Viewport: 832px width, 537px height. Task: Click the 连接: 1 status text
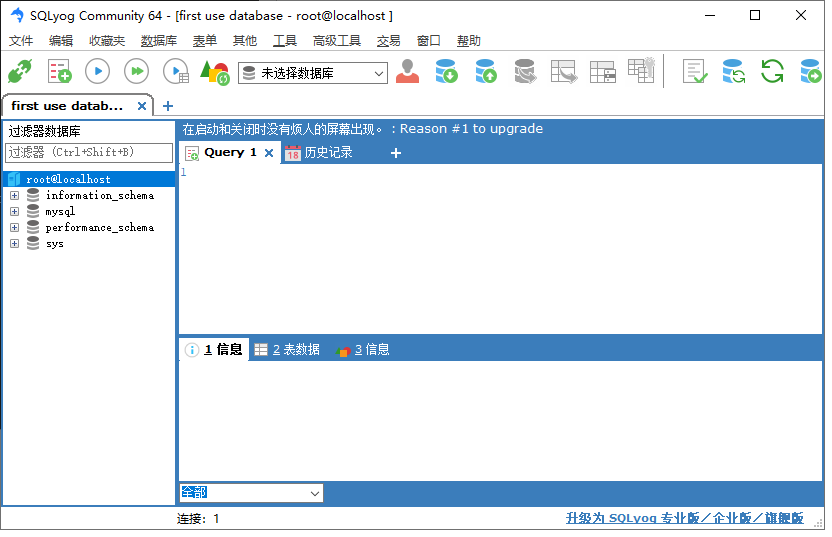tap(198, 519)
